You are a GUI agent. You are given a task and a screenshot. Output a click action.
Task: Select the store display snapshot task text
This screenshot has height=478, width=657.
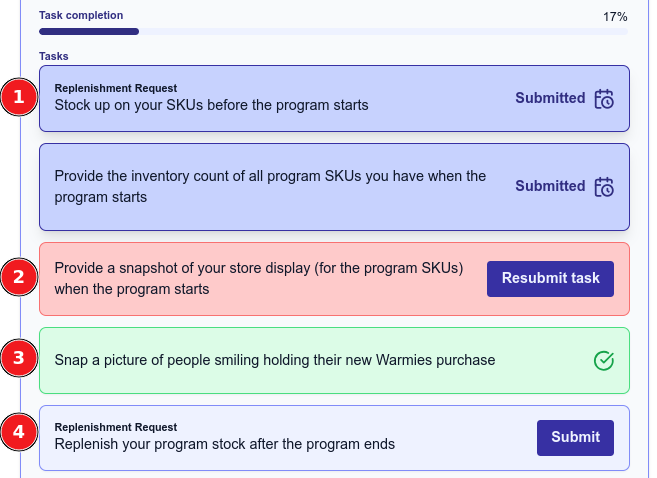pos(260,279)
